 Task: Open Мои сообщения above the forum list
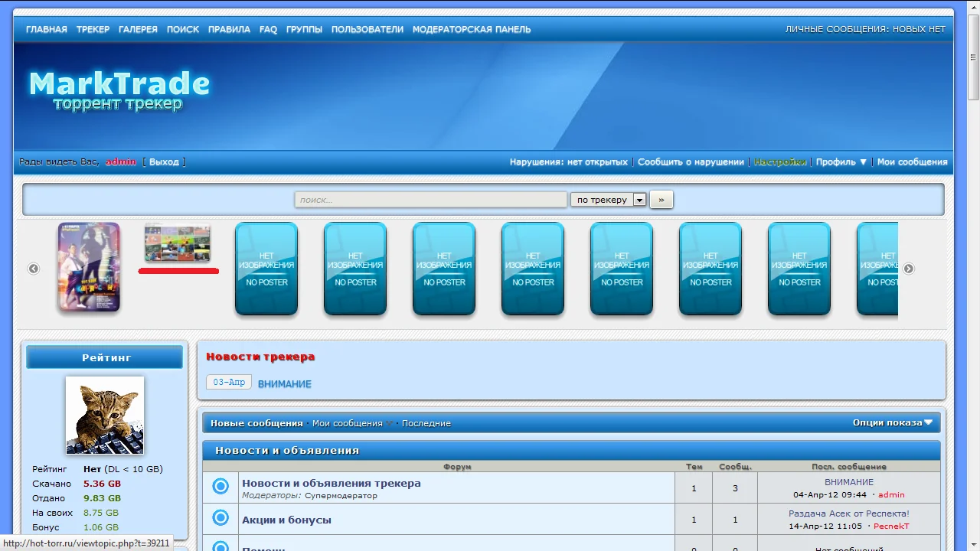tap(347, 423)
